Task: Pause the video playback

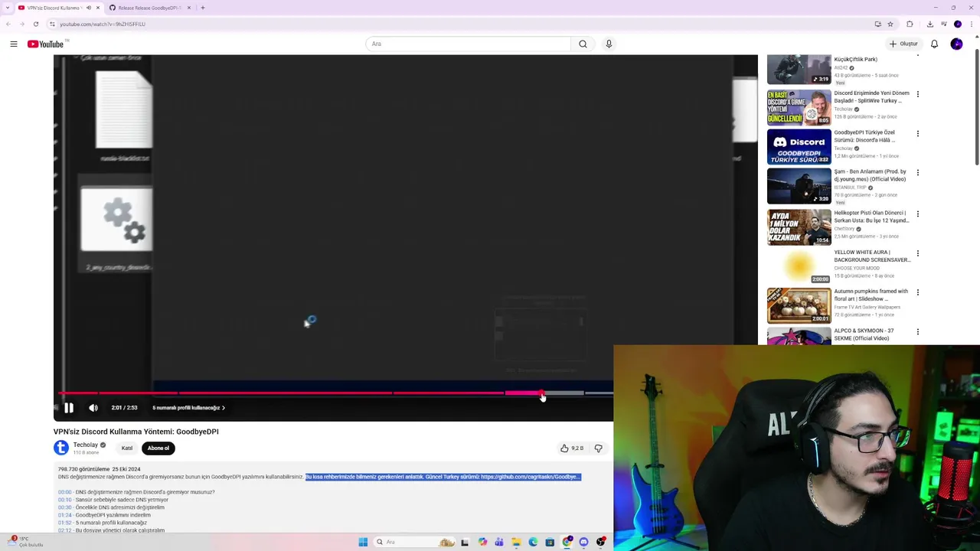Action: (x=68, y=408)
